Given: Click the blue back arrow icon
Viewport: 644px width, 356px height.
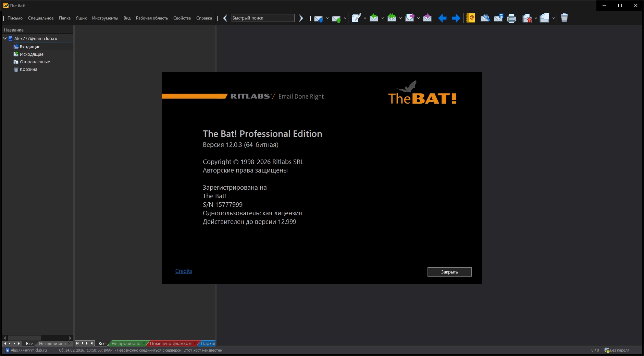Looking at the screenshot, I should (442, 18).
